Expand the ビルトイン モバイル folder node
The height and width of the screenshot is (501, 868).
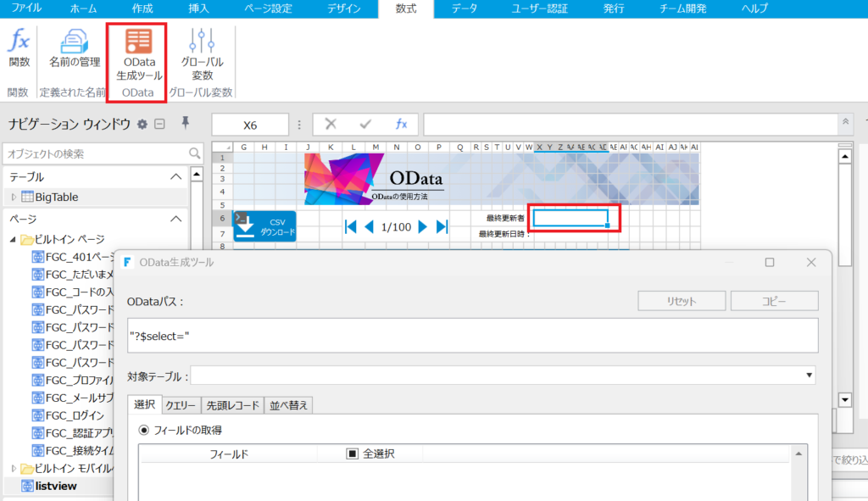(x=14, y=469)
